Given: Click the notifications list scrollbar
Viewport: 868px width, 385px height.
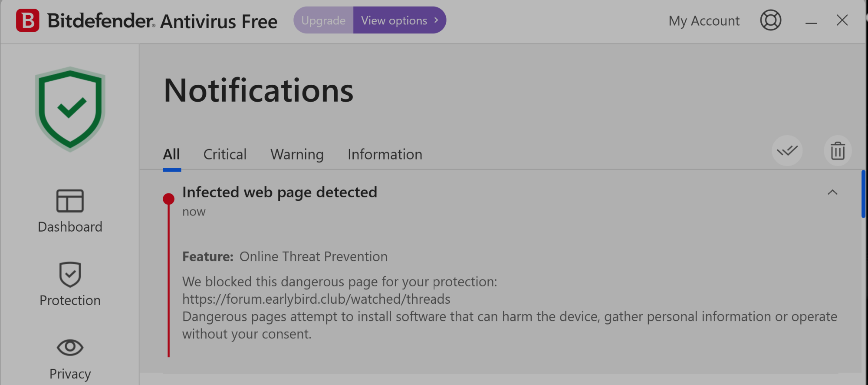Looking at the screenshot, I should [x=863, y=194].
